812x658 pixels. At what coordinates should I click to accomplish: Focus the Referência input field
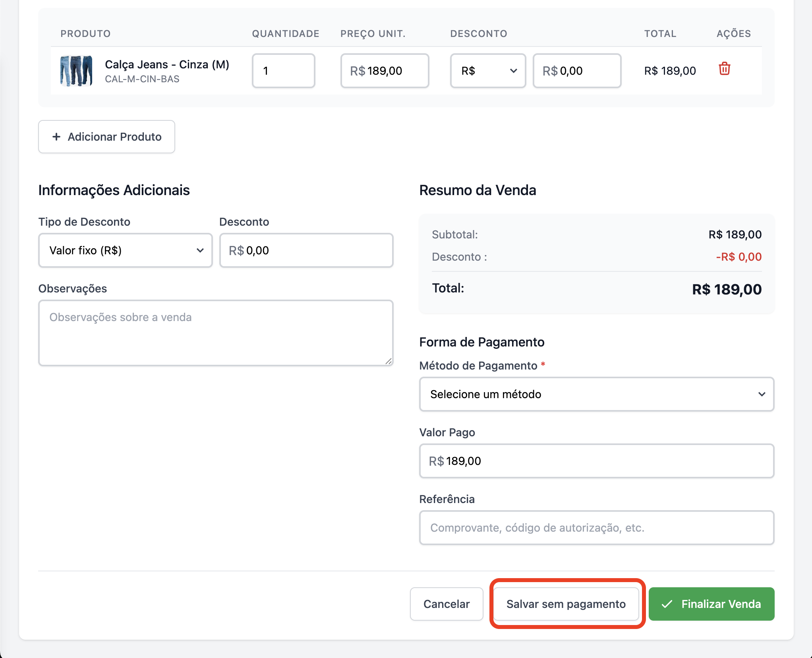tap(596, 528)
